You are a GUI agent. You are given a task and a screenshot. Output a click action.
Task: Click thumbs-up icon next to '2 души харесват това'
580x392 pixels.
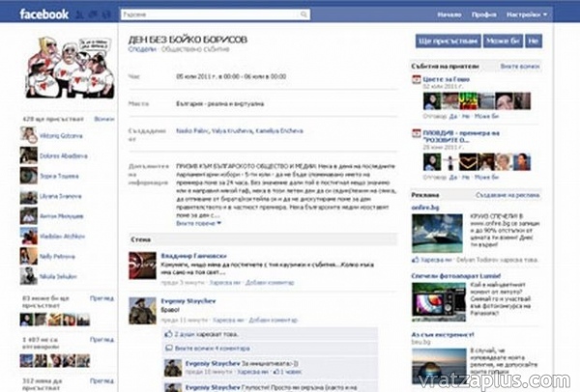pos(168,334)
